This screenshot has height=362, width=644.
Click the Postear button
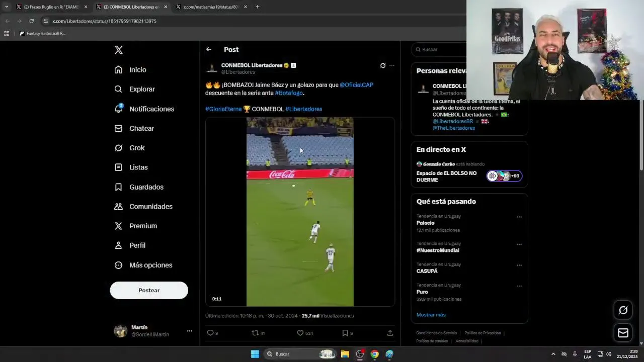tap(149, 290)
